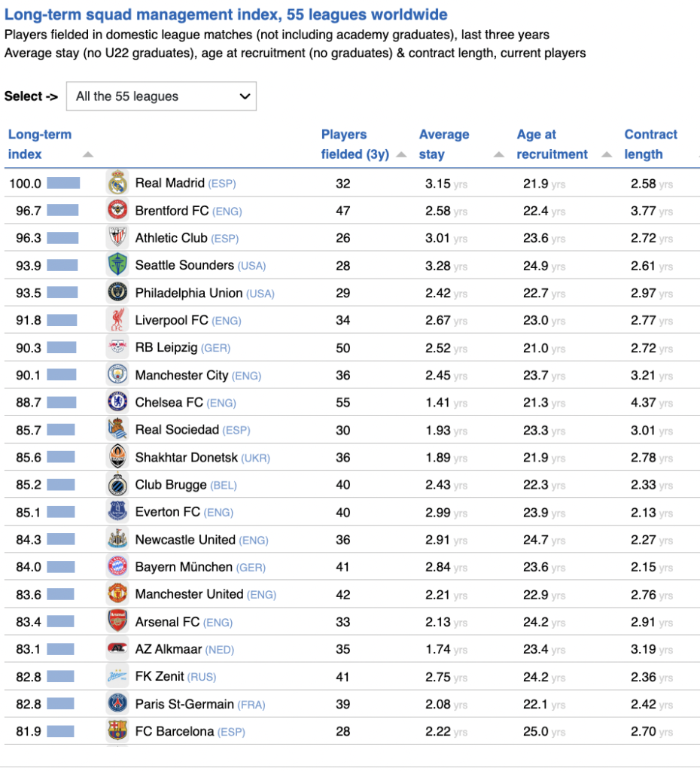700x771 pixels.
Task: Click the Real Madrid club crest
Action: pos(117,183)
